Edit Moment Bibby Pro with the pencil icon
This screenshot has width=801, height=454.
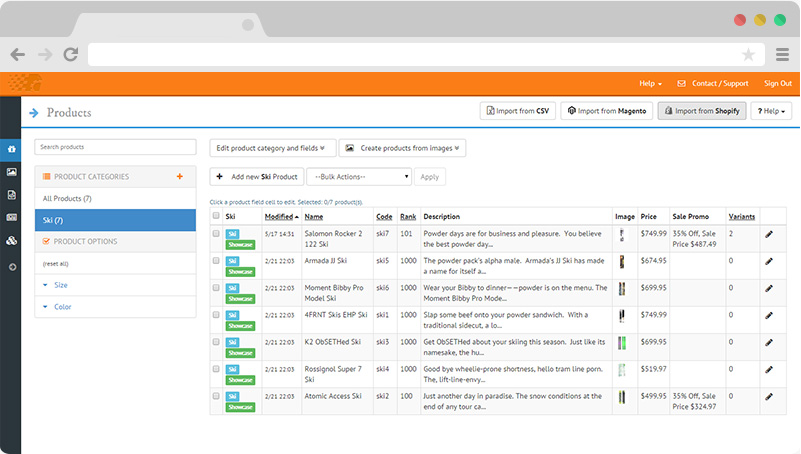click(x=769, y=289)
